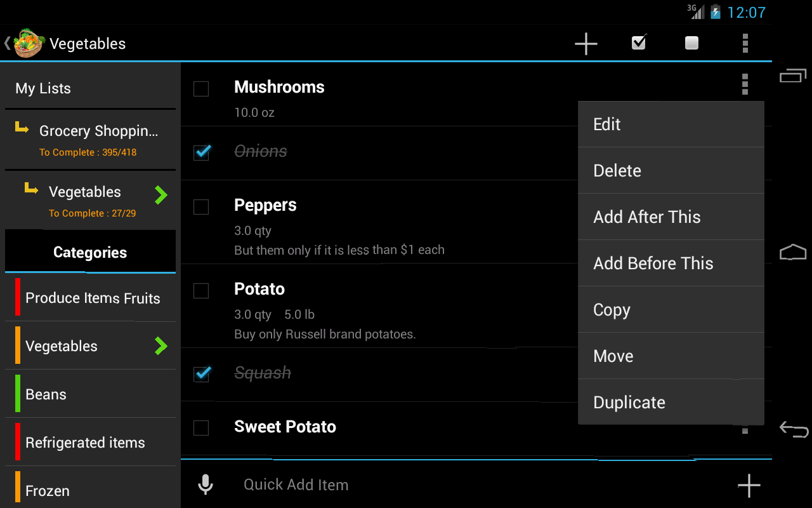Select the Beans category

(x=46, y=394)
